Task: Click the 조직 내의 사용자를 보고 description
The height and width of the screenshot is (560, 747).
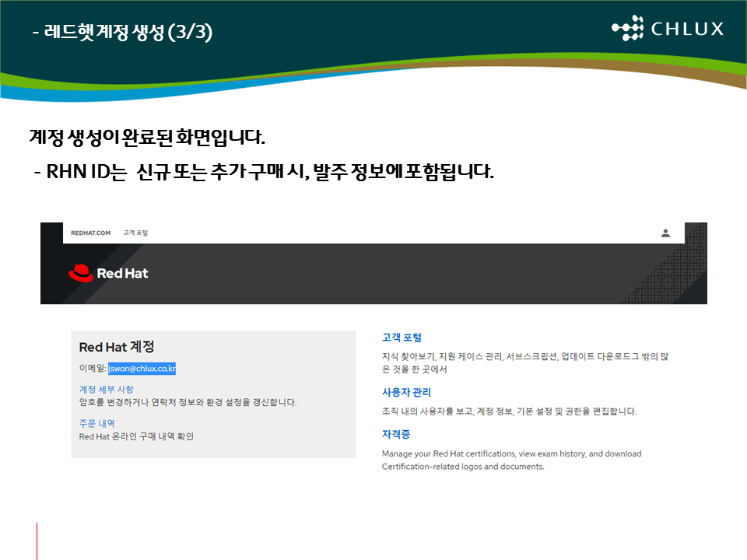Action: pyautogui.click(x=509, y=411)
